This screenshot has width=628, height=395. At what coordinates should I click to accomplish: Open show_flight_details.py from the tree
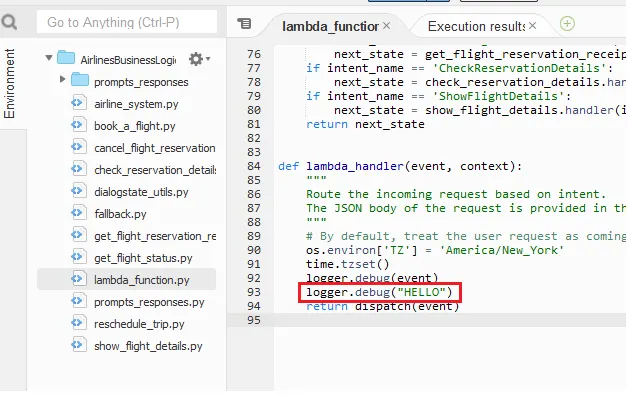click(148, 346)
